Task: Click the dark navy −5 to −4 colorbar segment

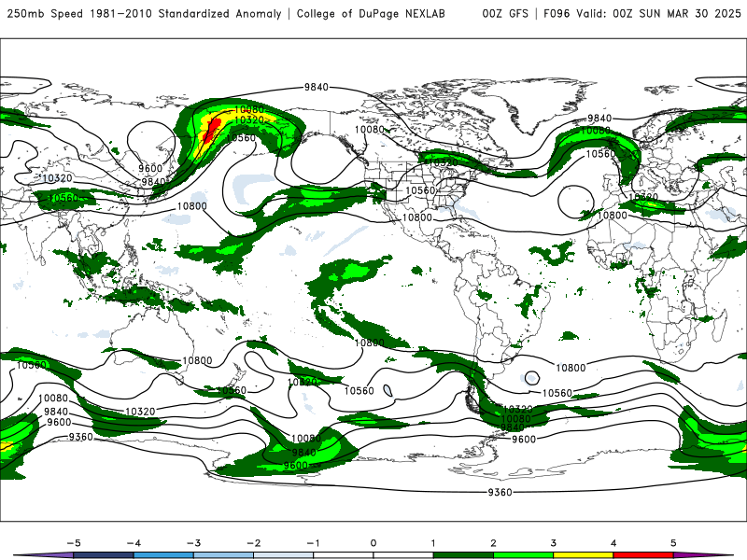Action: coord(104,555)
